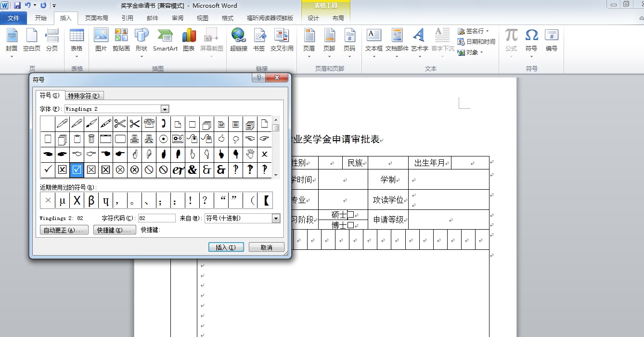Expand the 公式 equation dropdown

[511, 57]
